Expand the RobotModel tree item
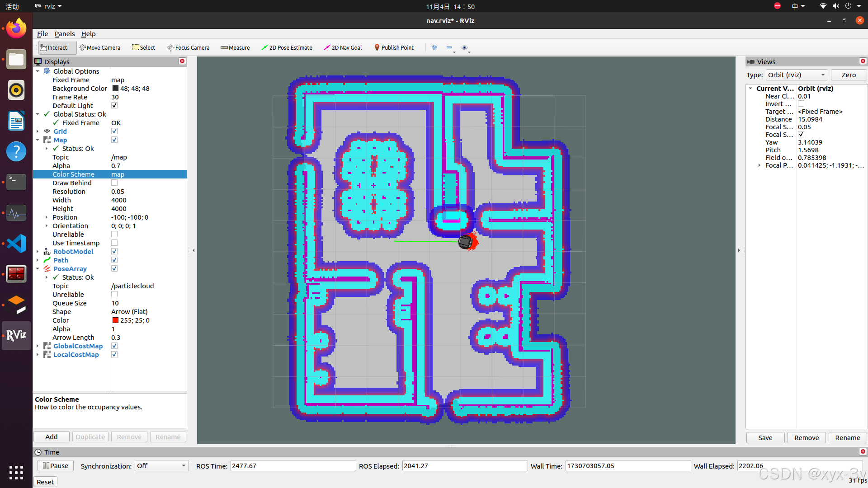The image size is (868, 488). 38,252
